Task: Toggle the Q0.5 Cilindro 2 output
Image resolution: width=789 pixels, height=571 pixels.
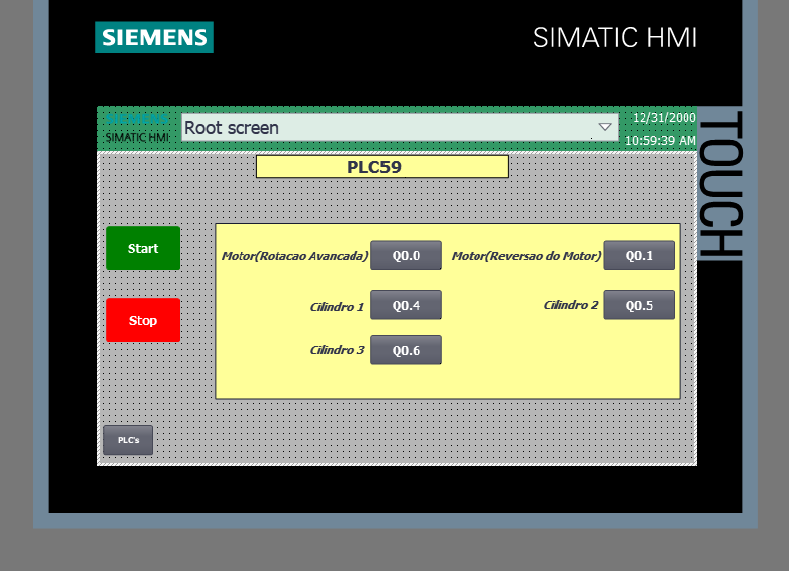Action: click(x=639, y=305)
